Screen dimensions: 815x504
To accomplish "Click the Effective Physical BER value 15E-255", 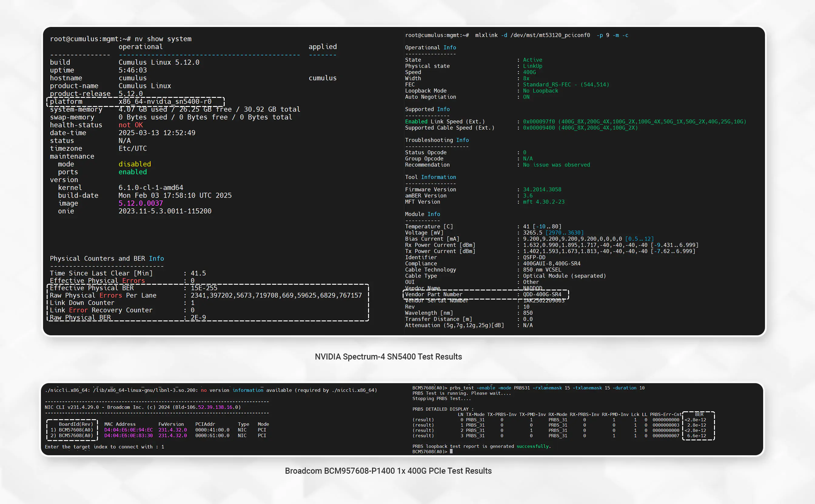I will pyautogui.click(x=203, y=288).
